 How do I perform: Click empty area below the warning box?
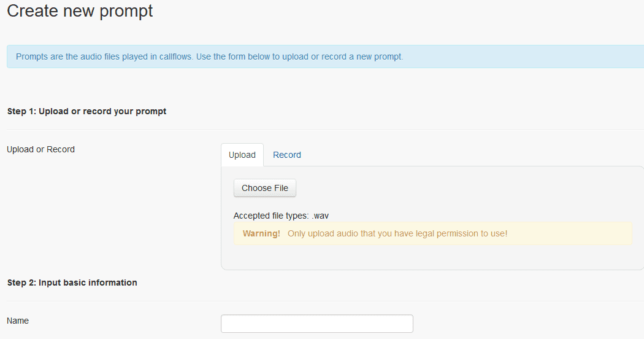point(432,257)
